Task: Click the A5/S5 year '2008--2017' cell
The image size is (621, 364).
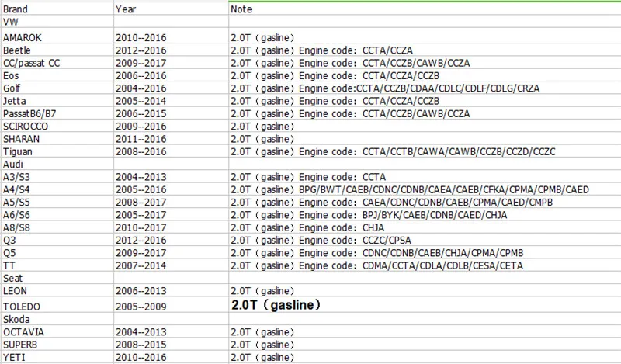Action: tap(171, 203)
